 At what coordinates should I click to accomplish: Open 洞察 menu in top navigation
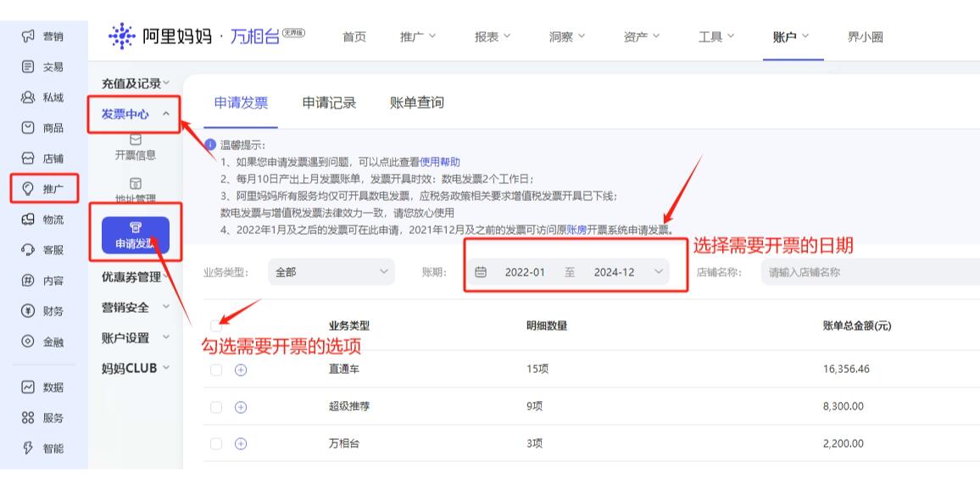tap(567, 36)
